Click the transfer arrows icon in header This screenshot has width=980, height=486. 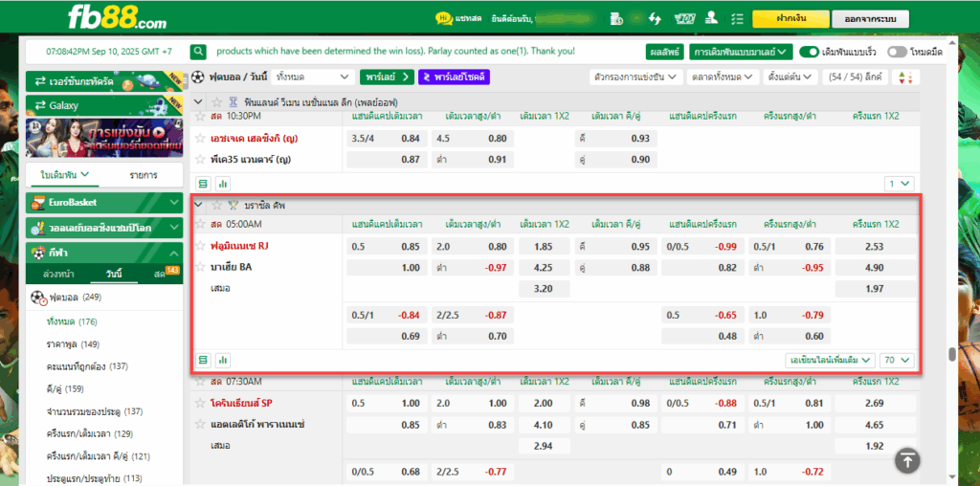[655, 19]
